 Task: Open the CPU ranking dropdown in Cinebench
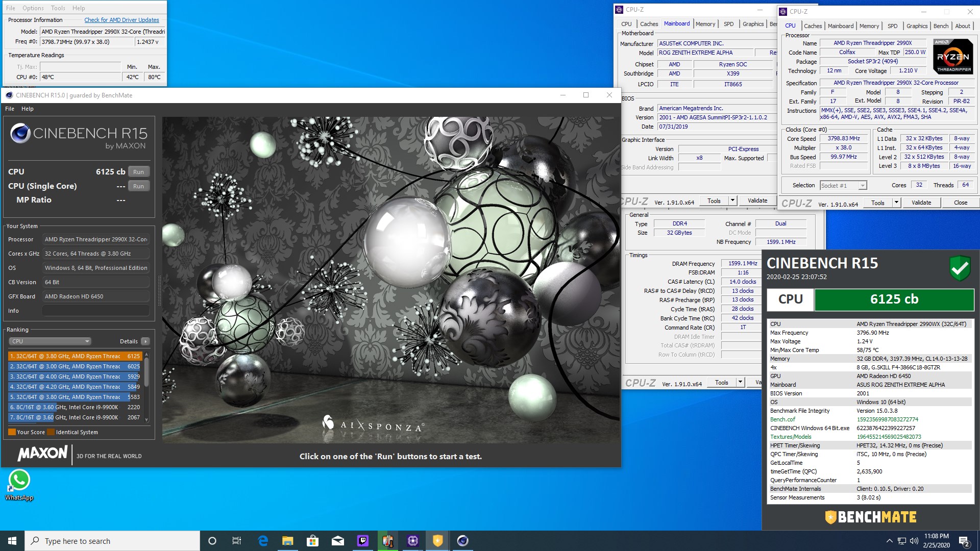click(50, 341)
